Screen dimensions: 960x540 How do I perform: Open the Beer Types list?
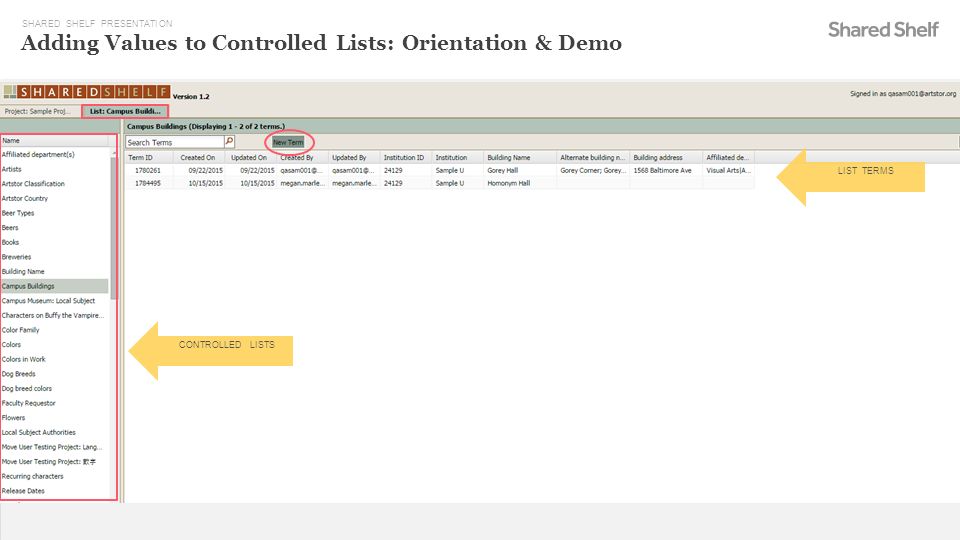click(54, 213)
